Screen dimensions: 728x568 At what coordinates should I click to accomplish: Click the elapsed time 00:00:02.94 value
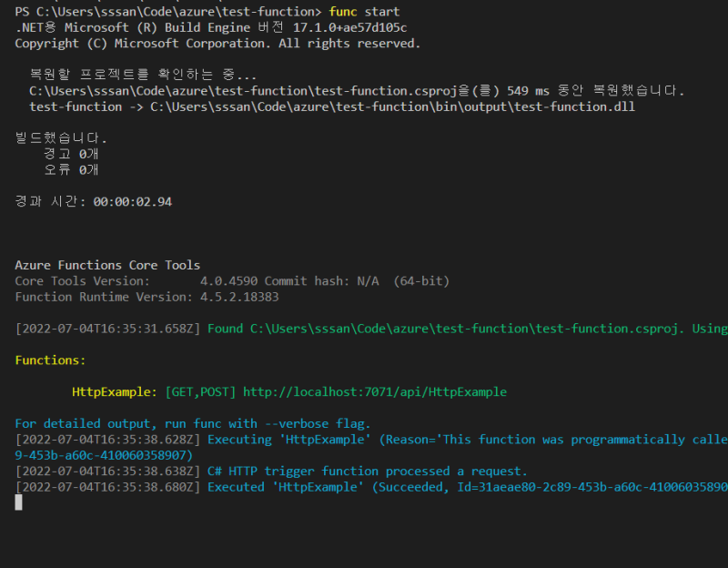pyautogui.click(x=132, y=201)
